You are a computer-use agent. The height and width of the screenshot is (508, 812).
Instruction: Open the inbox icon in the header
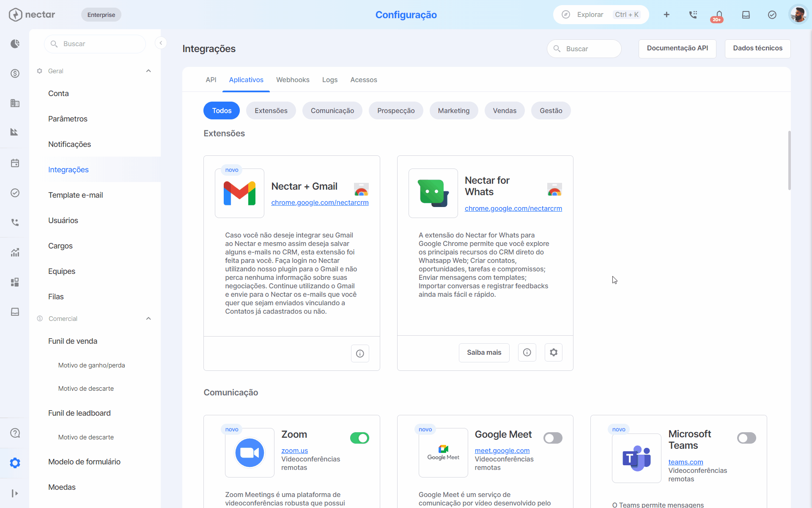pos(746,15)
